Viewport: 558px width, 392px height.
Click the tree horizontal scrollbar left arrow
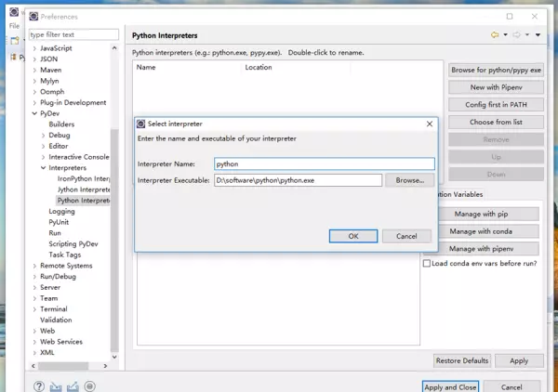(33, 366)
